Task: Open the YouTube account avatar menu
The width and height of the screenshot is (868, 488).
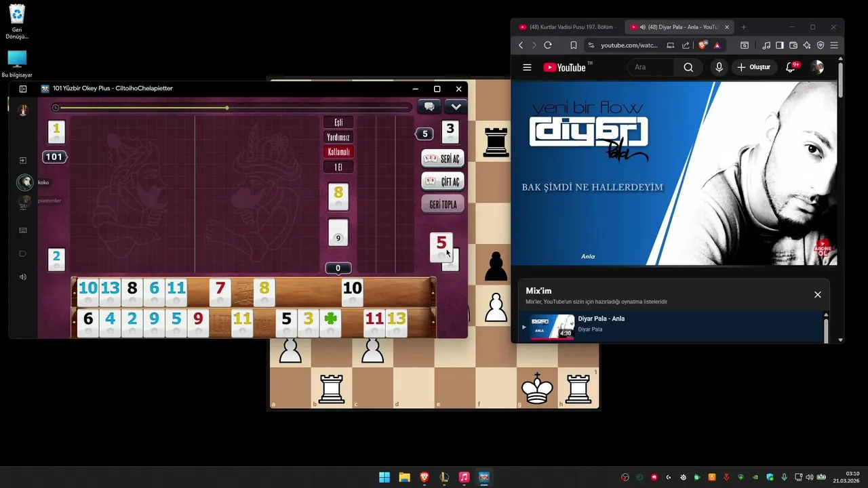Action: point(817,67)
